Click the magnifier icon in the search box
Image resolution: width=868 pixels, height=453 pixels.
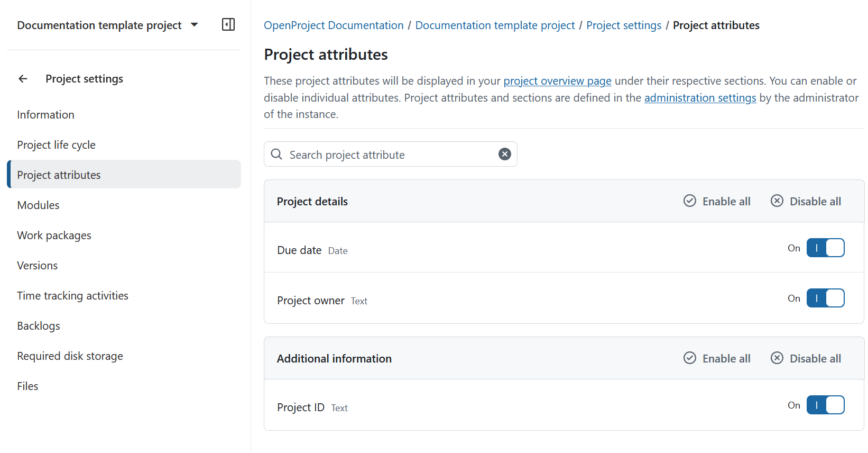(276, 155)
